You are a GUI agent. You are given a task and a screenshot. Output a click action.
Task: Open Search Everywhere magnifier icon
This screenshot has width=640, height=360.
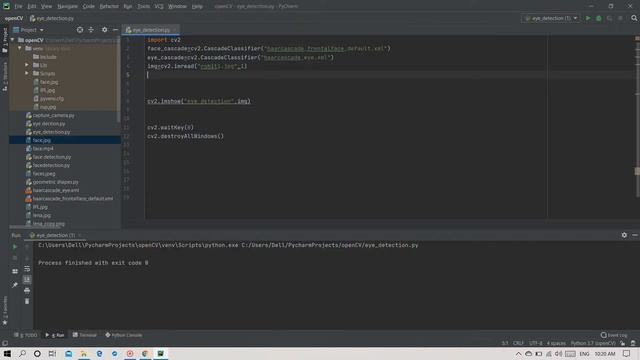tap(634, 18)
